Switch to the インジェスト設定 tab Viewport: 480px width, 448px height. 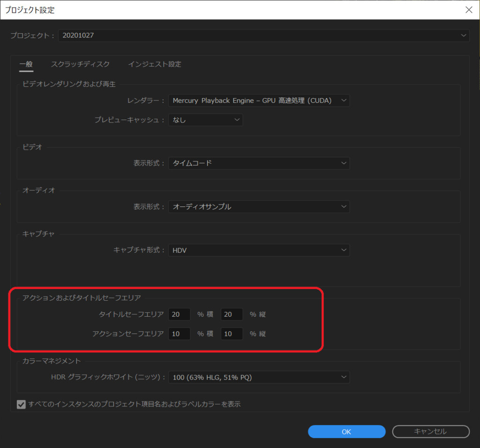(x=155, y=64)
